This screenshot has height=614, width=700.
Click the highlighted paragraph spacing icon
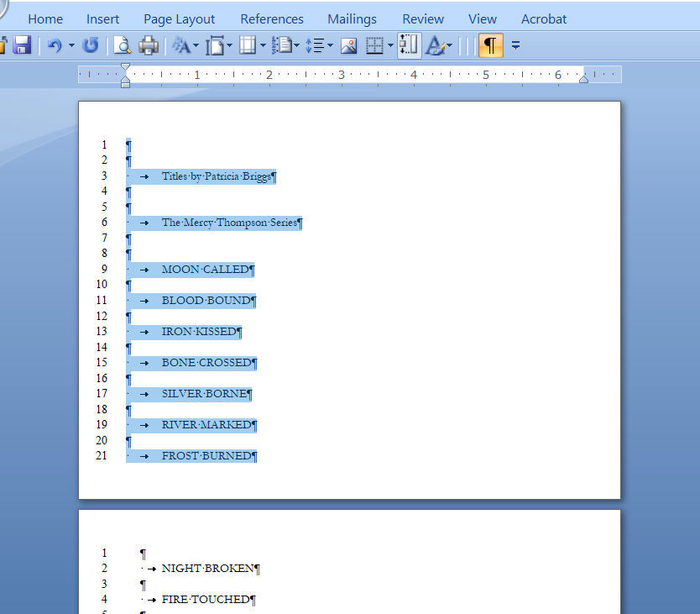pyautogui.click(x=409, y=45)
